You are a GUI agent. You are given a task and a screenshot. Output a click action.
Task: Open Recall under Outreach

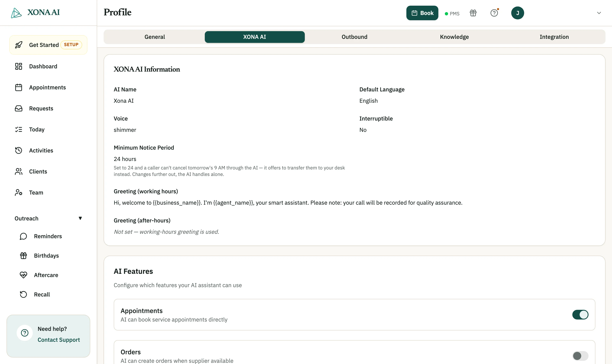click(x=51, y=294)
